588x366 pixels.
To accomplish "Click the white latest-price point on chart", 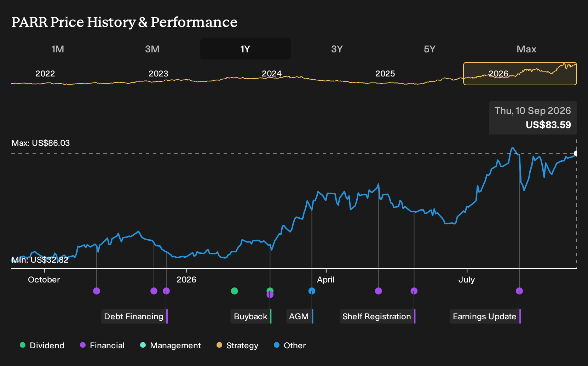I will 576,153.
